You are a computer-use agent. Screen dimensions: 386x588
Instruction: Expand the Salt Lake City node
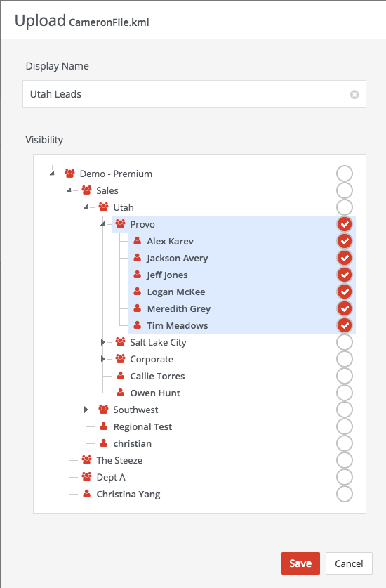(102, 342)
